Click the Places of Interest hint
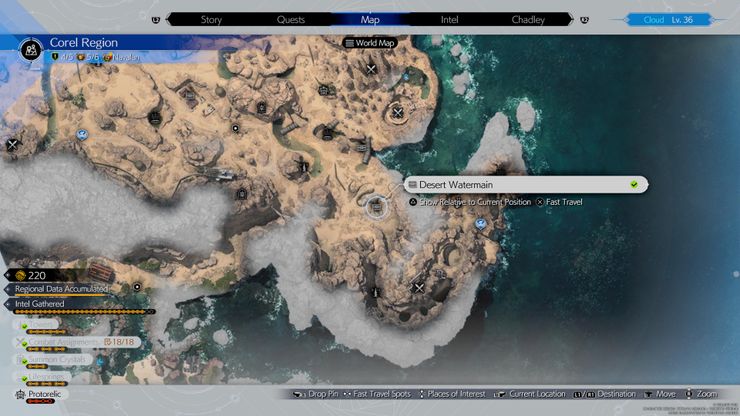This screenshot has height=416, width=740. 452,394
